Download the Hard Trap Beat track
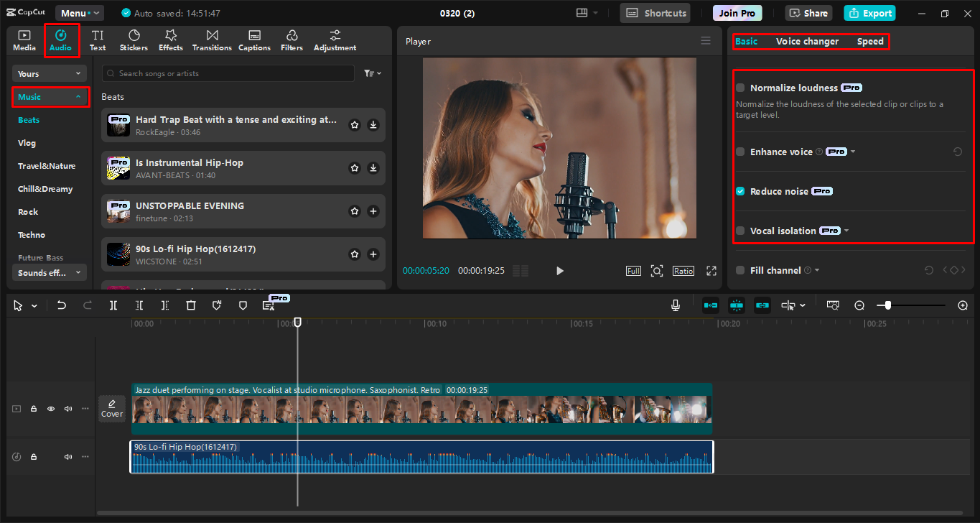This screenshot has height=523, width=980. (373, 125)
